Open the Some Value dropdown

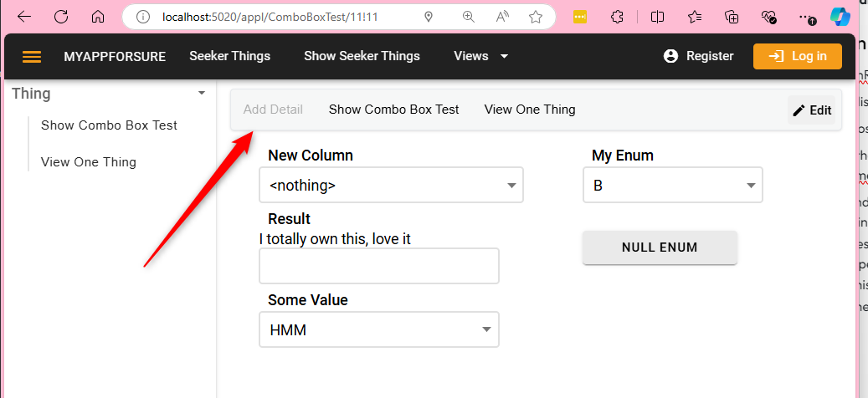click(x=379, y=330)
